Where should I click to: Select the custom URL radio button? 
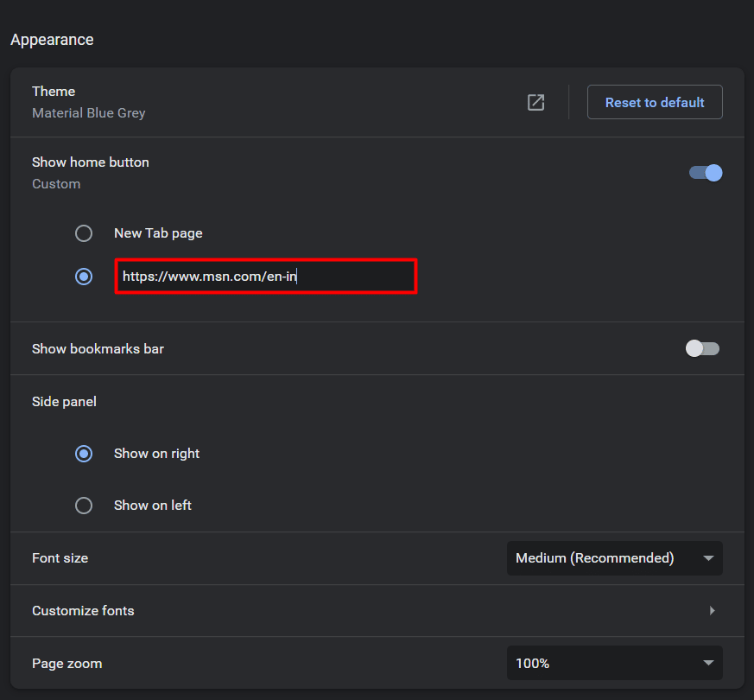tap(84, 277)
